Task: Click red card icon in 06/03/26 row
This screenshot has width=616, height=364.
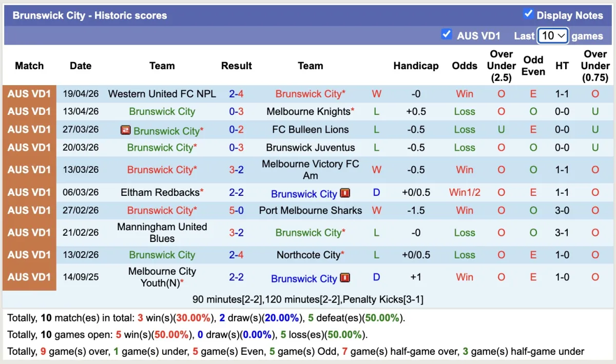Action: tap(345, 193)
